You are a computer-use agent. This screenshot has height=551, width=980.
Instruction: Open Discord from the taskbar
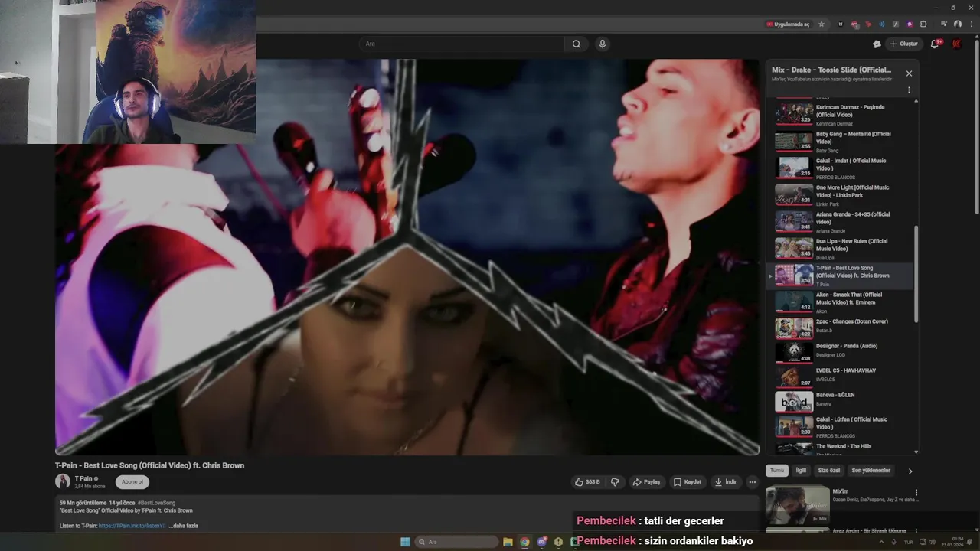click(x=541, y=542)
